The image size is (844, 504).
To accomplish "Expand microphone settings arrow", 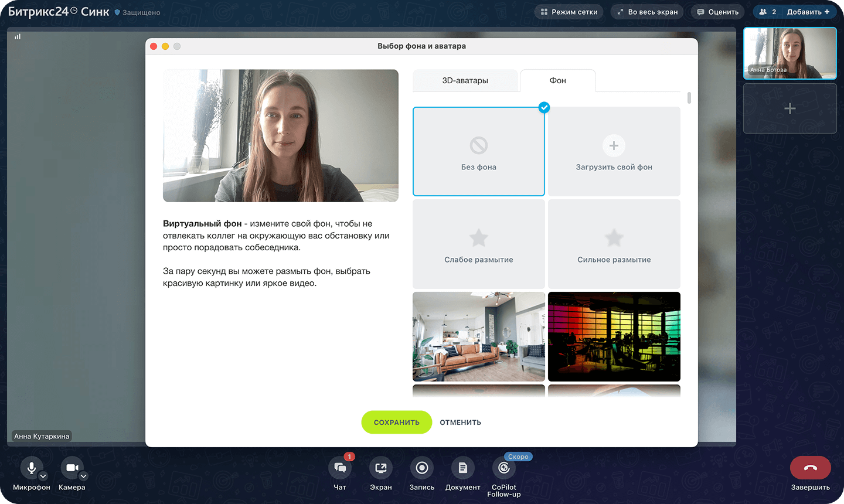I will tap(43, 476).
